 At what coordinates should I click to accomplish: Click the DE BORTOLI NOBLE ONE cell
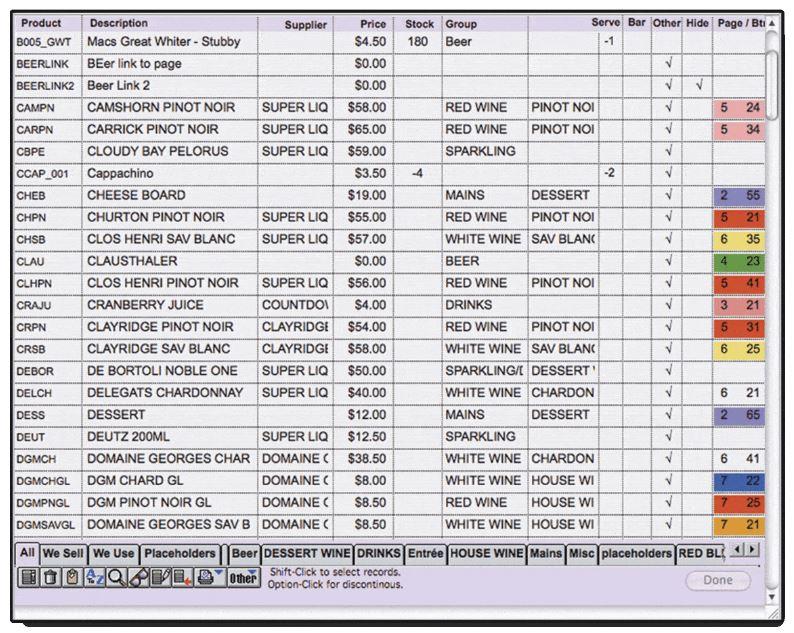(x=170, y=371)
